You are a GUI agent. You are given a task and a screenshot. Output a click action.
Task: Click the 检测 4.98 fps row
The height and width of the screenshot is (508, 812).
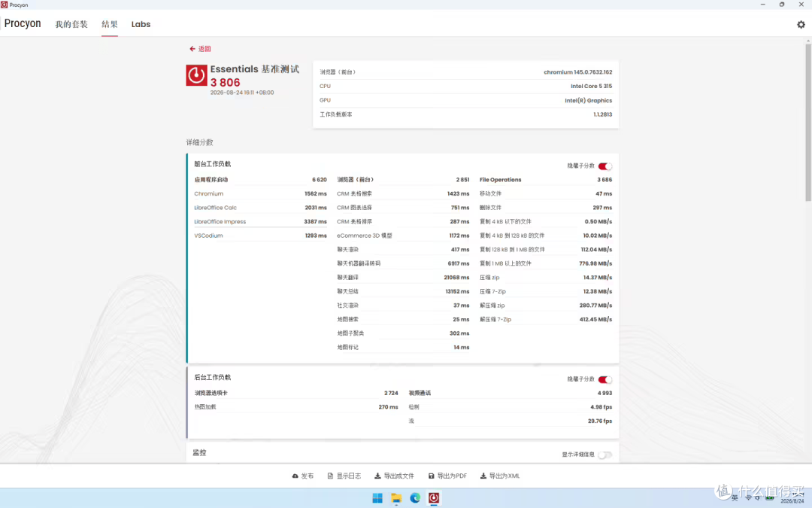(x=510, y=407)
